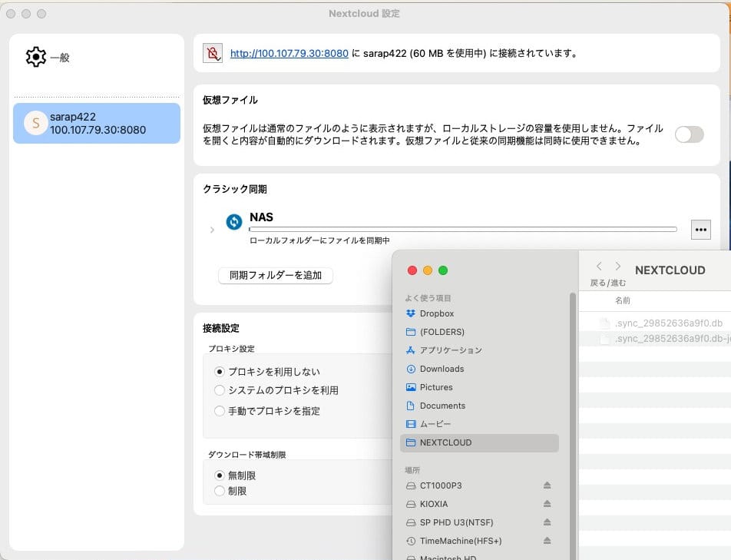This screenshot has width=731, height=560.
Task: Click the Documents icon in Finder sidebar
Action: [411, 406]
